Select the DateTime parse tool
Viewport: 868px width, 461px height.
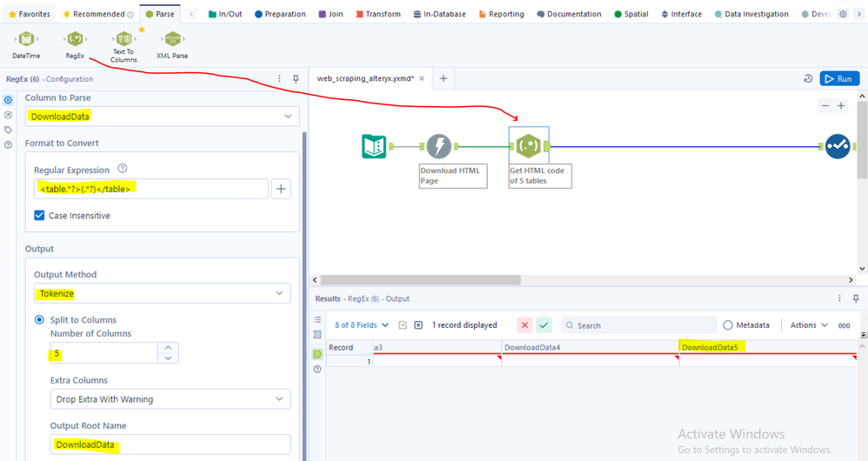26,44
